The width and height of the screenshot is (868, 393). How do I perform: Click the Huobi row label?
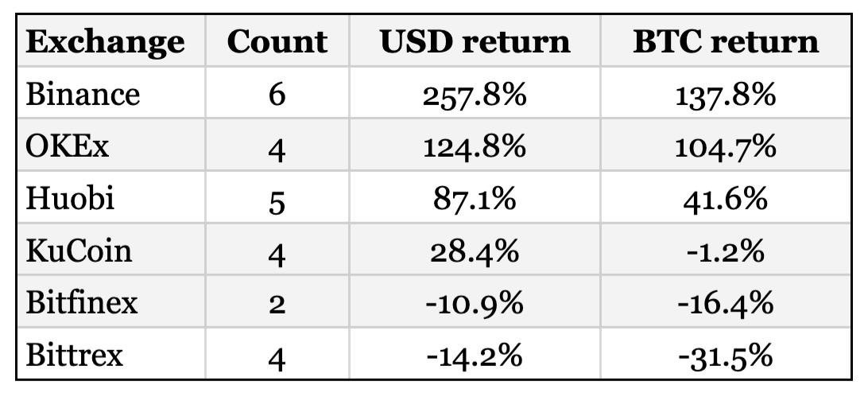pos(70,198)
